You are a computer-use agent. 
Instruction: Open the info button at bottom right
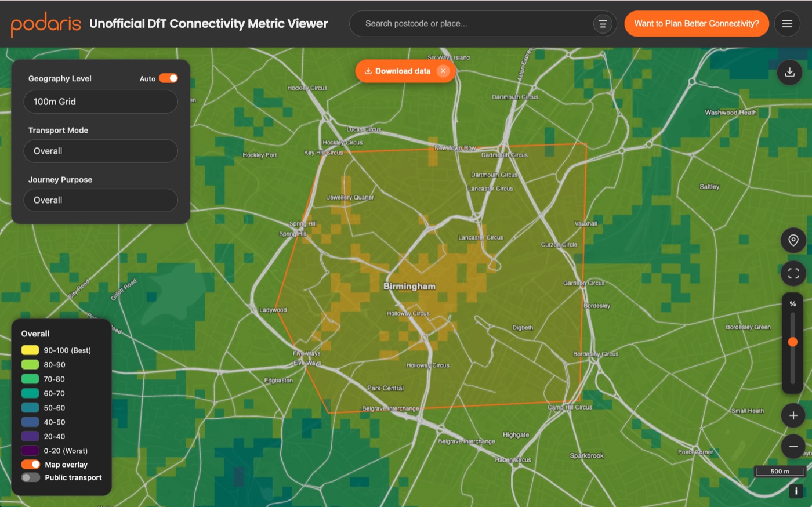click(796, 491)
